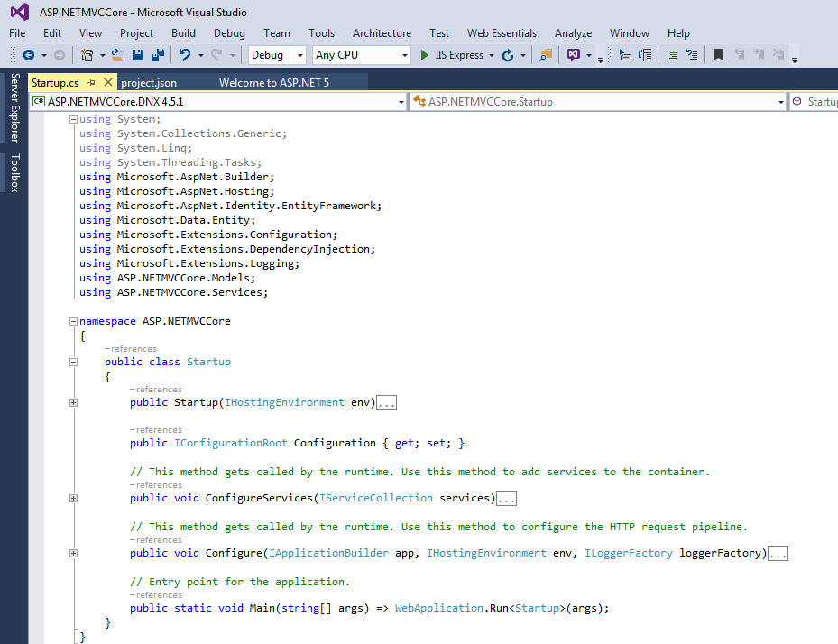Open the IIS Express target dropdown arrow
The height and width of the screenshot is (644, 838).
click(x=491, y=55)
